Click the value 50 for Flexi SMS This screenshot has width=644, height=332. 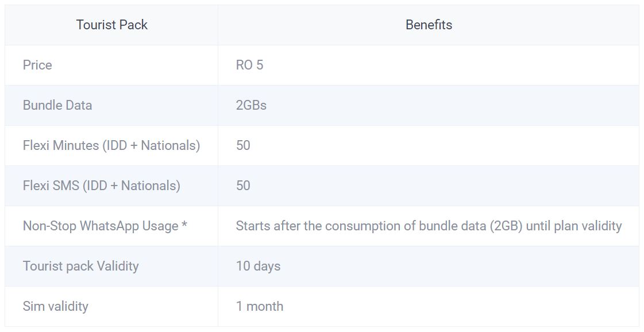(243, 186)
